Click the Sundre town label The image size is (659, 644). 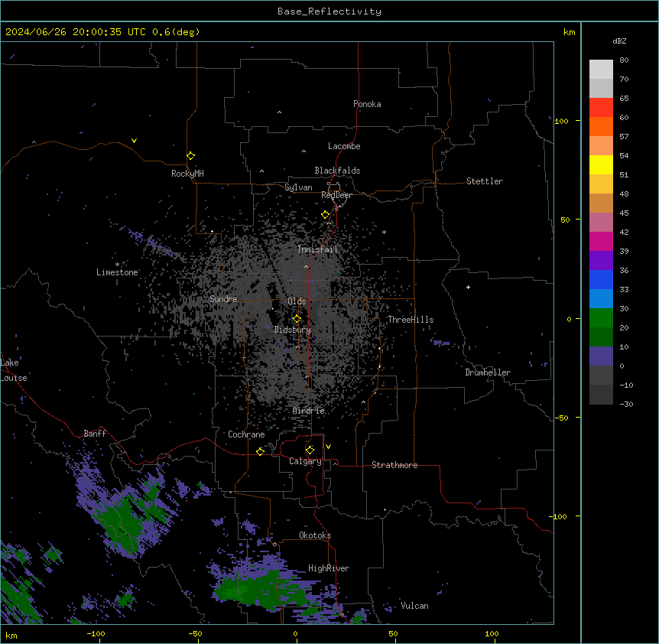[x=223, y=299]
